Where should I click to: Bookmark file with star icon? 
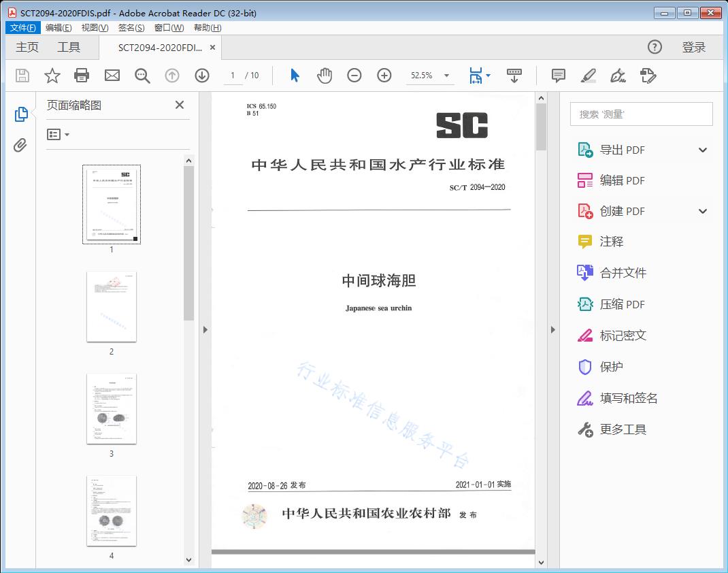pos(52,76)
